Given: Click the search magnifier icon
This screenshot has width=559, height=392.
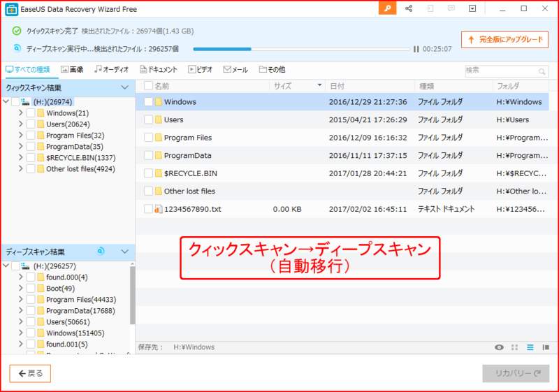Looking at the screenshot, I should [542, 72].
